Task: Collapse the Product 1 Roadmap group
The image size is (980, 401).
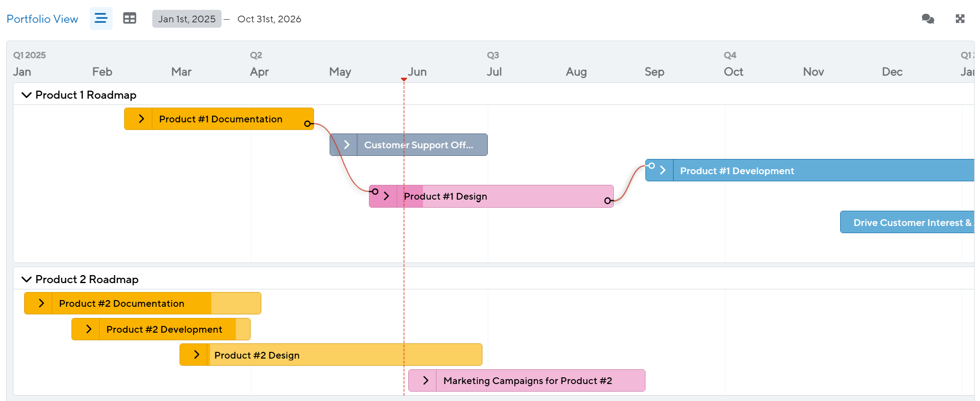Action: tap(27, 95)
